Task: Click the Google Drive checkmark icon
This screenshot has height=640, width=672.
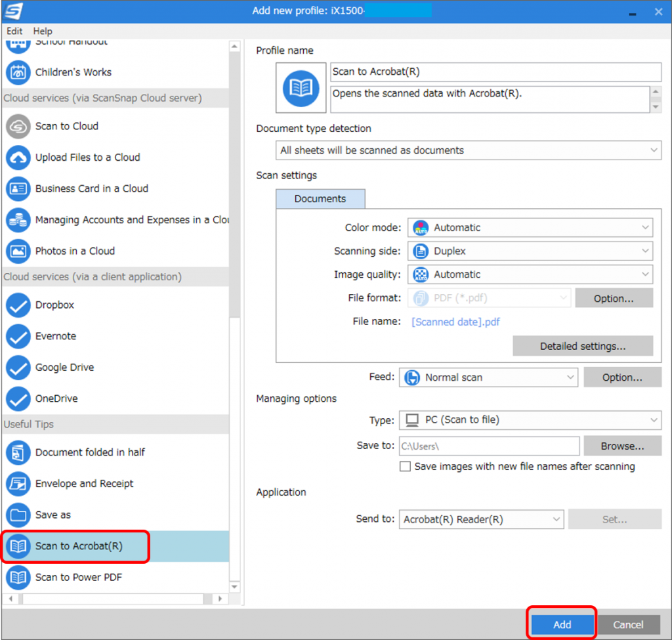Action: pos(18,368)
